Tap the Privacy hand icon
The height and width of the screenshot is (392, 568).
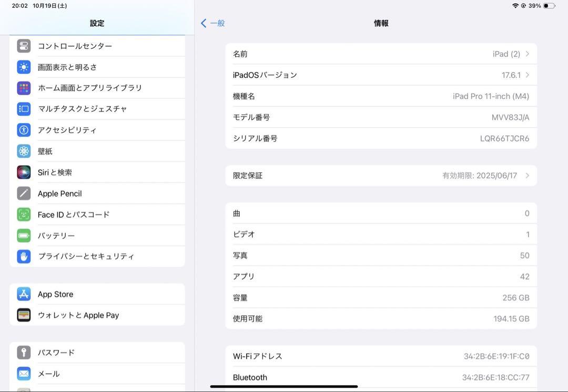pyautogui.click(x=24, y=256)
